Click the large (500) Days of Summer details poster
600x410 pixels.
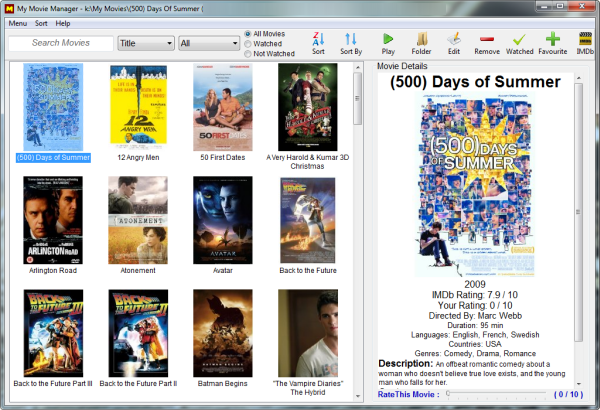coord(475,184)
